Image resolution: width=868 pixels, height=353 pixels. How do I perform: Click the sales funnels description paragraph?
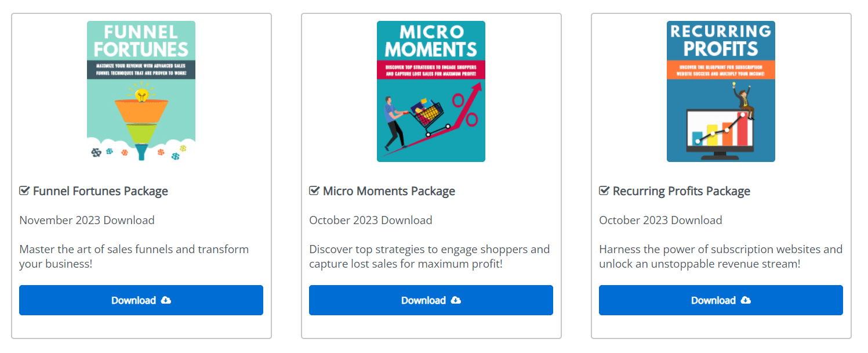point(134,257)
